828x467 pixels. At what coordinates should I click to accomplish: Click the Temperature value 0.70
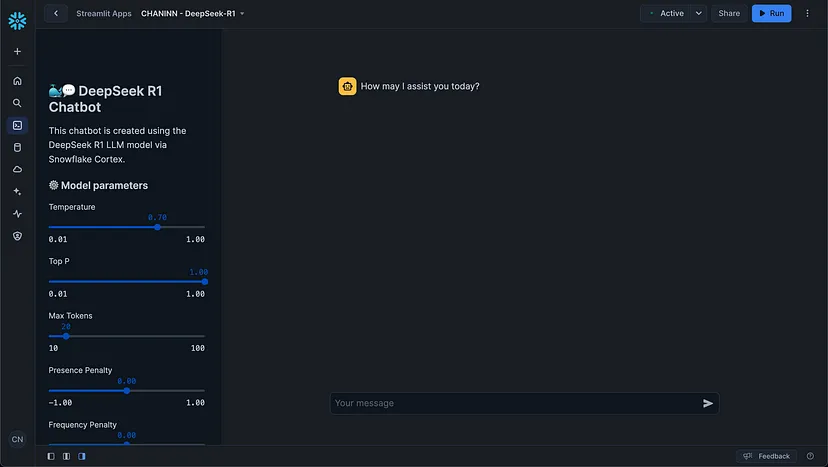click(157, 217)
